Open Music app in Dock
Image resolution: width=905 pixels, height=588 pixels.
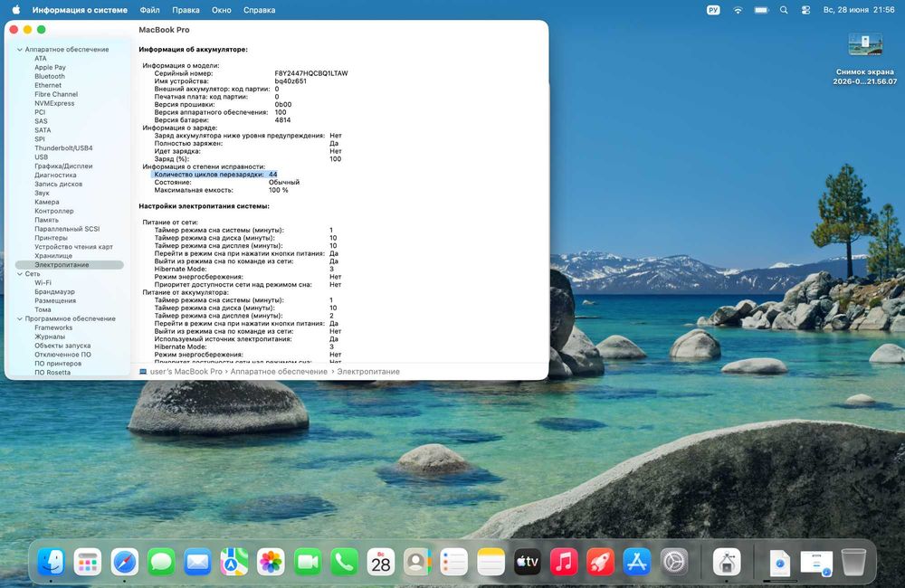tap(564, 562)
